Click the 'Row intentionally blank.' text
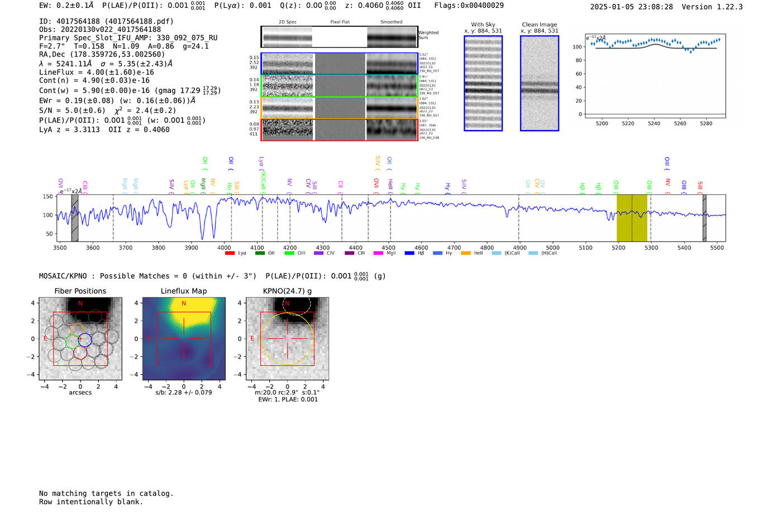The width and height of the screenshot is (782, 532). coord(91,502)
